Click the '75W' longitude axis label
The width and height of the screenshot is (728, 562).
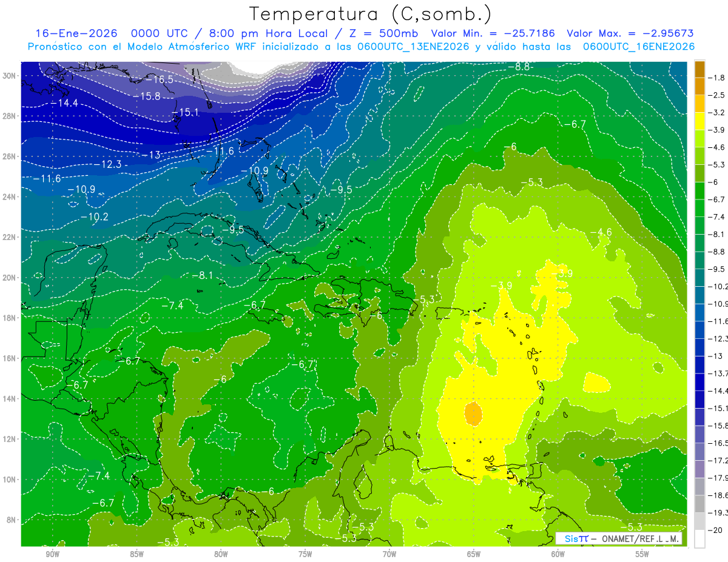pos(305,554)
